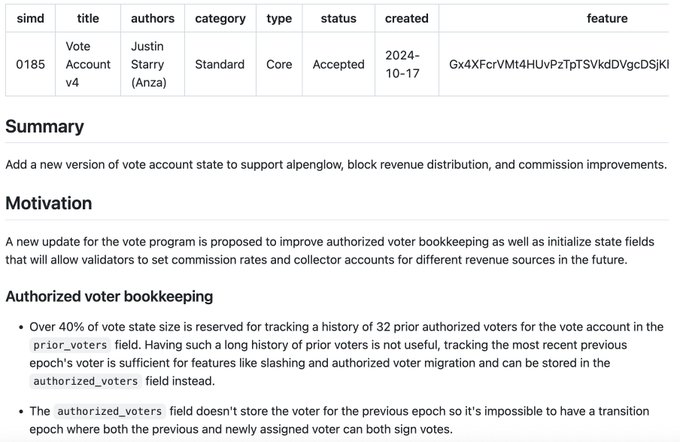Jump to the "Motivation" heading
Screen dimensions: 680x442
coord(49,204)
